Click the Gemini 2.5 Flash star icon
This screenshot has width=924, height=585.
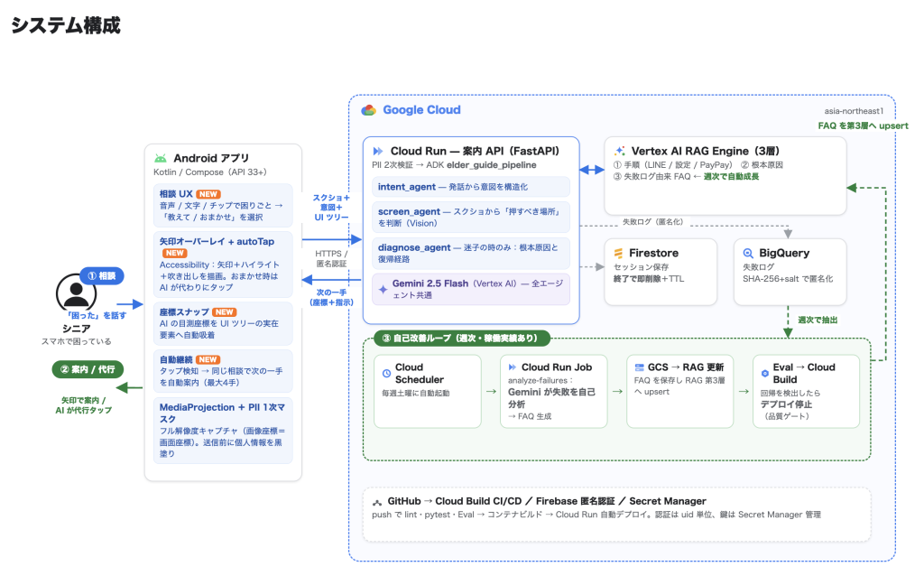(x=383, y=289)
